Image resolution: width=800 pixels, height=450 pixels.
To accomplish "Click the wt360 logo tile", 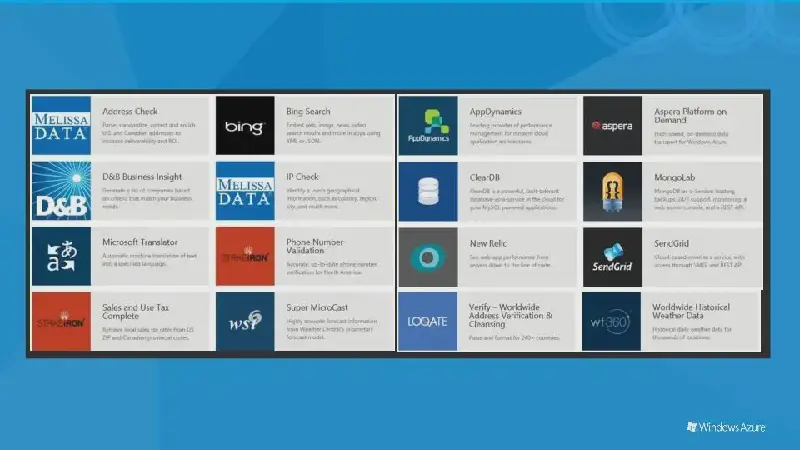I will (x=611, y=321).
